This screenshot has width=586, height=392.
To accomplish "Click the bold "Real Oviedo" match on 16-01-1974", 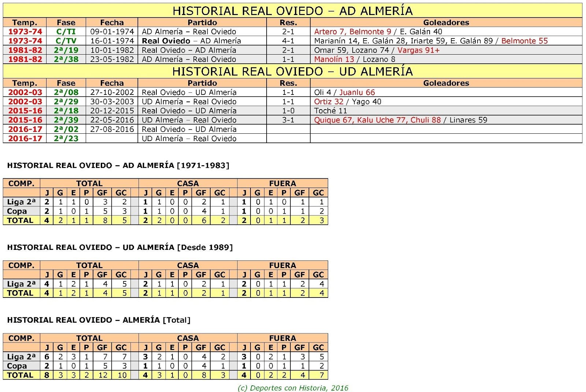I will pyautogui.click(x=166, y=41).
